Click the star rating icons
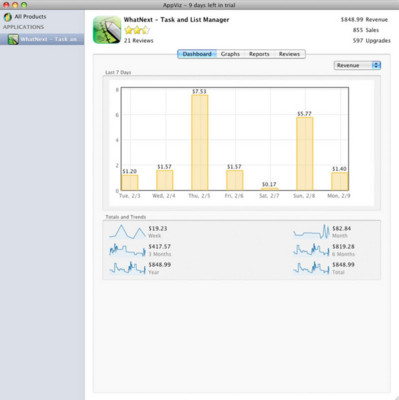Viewport: 399px width, 400px height. [x=137, y=30]
